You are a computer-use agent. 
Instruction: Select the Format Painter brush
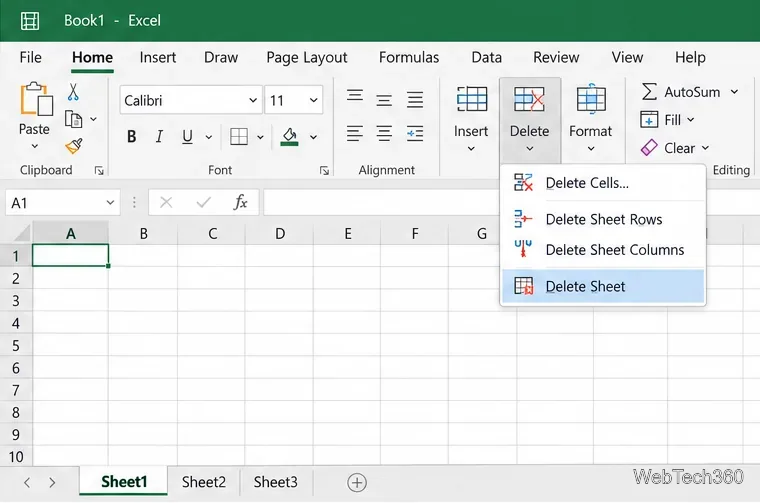click(x=74, y=146)
